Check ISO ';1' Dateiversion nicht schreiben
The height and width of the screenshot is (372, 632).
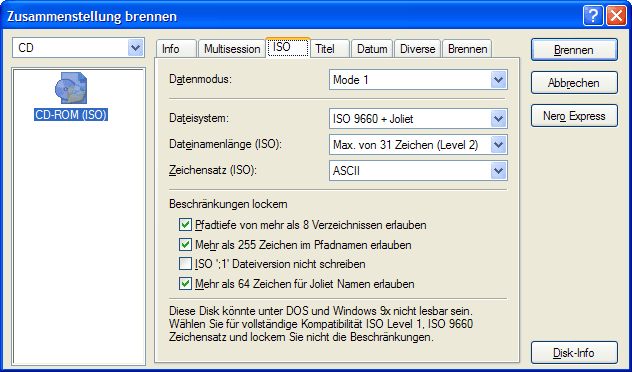point(185,264)
